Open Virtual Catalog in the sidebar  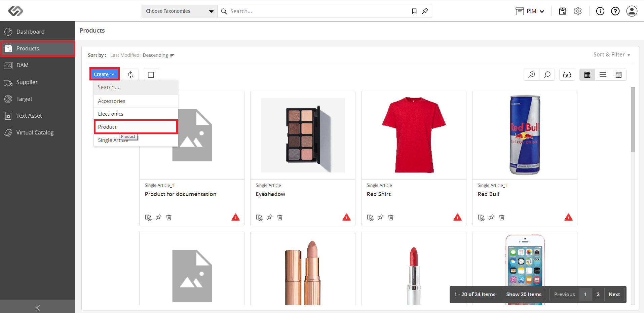pos(38,132)
